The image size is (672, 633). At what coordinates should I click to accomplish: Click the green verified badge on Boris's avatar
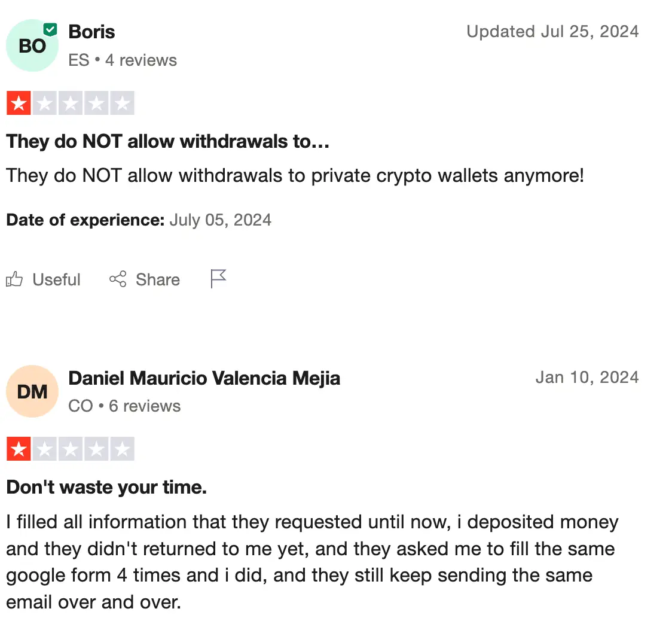tap(50, 29)
